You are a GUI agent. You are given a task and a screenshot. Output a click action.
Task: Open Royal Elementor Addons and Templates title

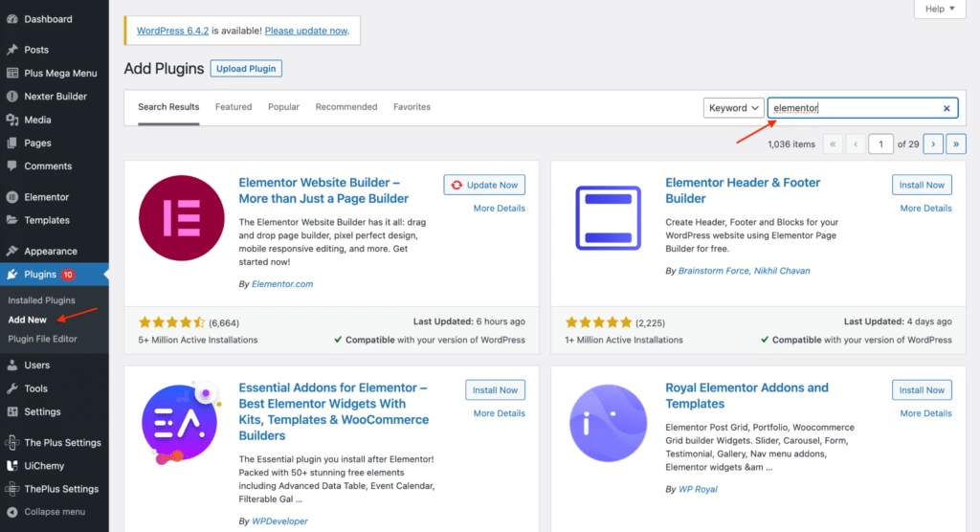click(746, 396)
